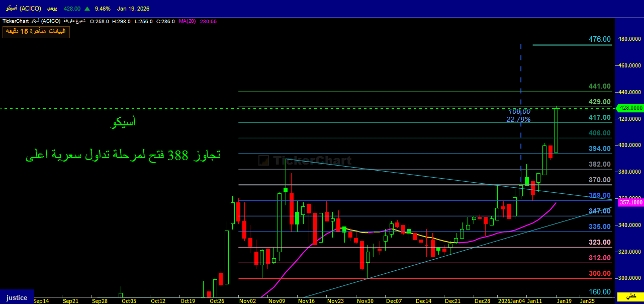Click the red 300.00 support level label
Viewport: 644px width, 304px height.
pyautogui.click(x=600, y=273)
